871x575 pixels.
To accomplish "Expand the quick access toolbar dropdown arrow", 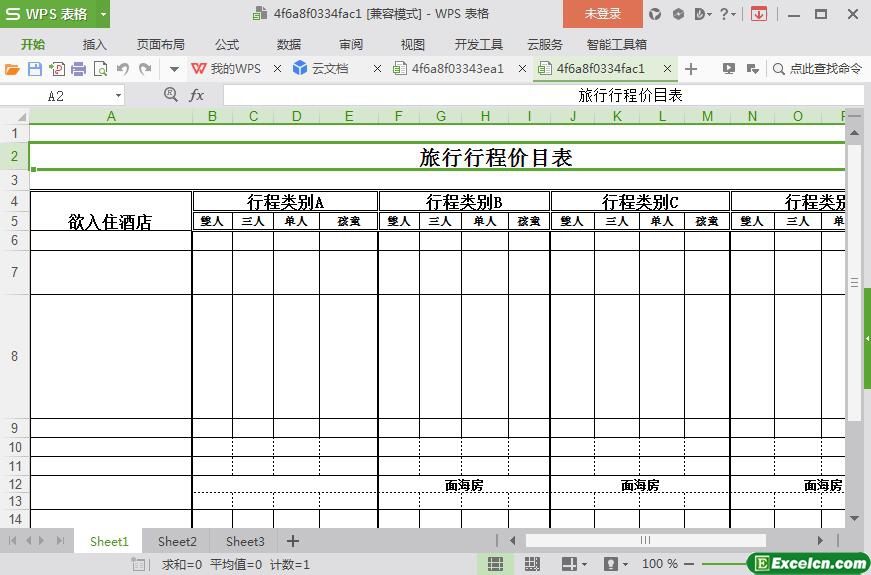I will click(x=174, y=69).
